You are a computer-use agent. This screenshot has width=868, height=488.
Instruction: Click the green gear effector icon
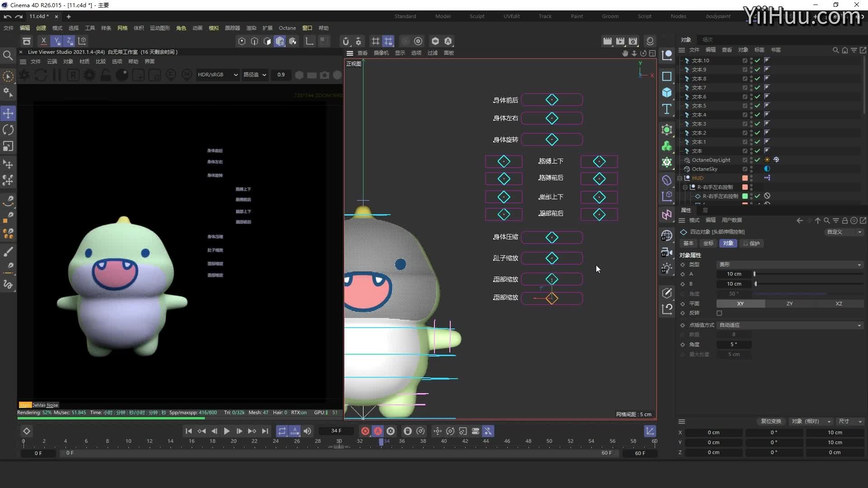click(667, 162)
